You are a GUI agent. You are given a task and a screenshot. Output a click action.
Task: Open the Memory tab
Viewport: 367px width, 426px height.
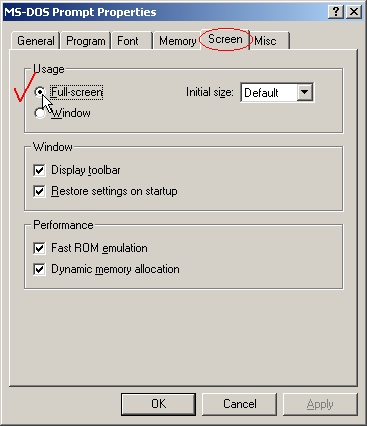click(177, 41)
